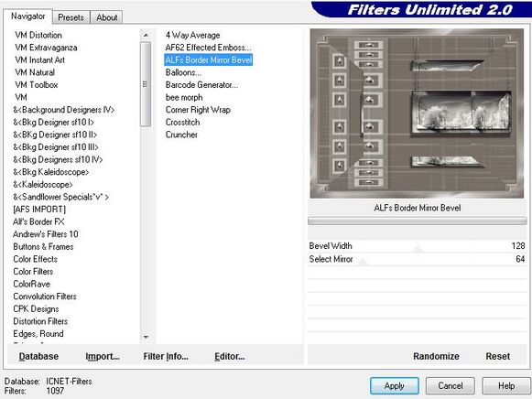Click the Import... button
Viewport: 532px width, 399px height.
pos(103,357)
